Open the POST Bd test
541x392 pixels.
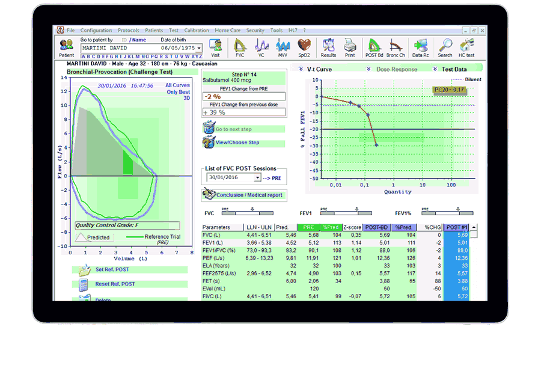[x=374, y=46]
